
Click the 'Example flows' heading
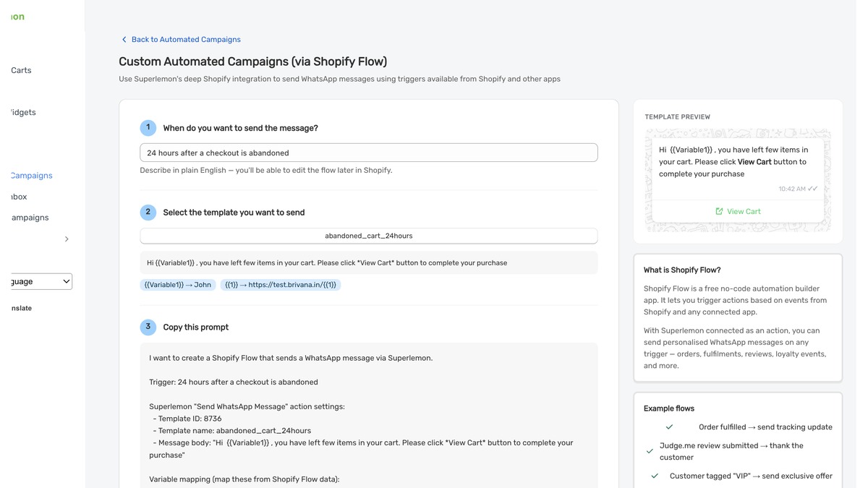coord(669,408)
